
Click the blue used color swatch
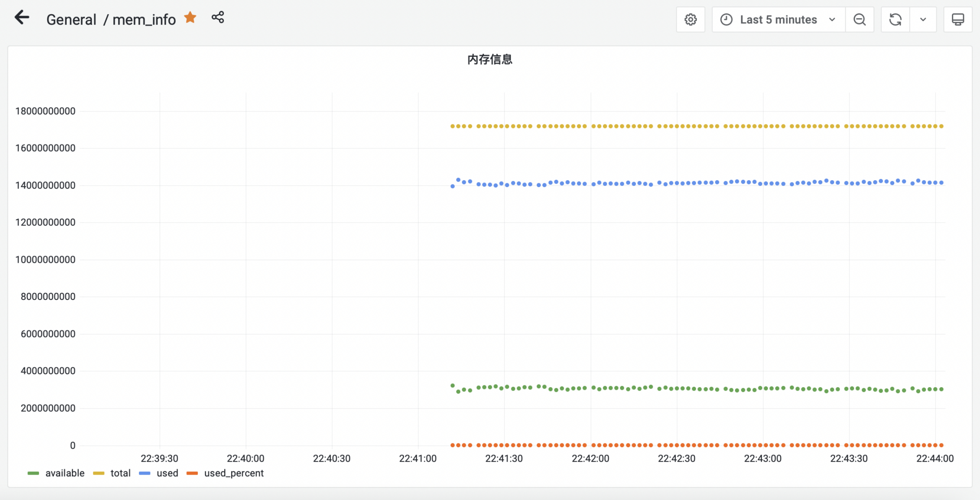145,473
